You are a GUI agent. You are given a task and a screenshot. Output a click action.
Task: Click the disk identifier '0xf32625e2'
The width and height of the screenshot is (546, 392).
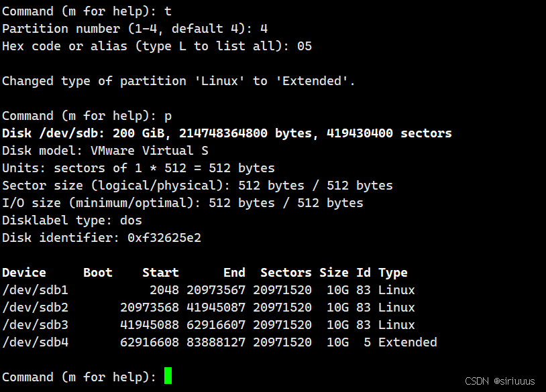click(164, 238)
